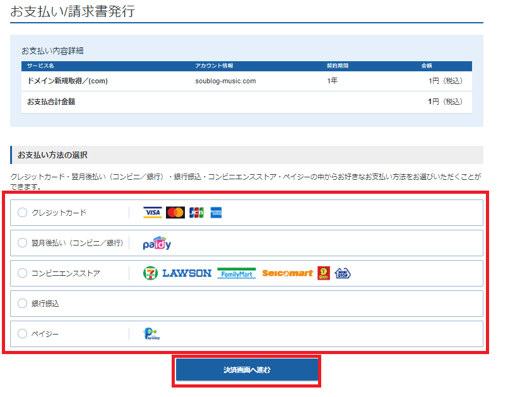Click the Ministop logo

point(343,273)
